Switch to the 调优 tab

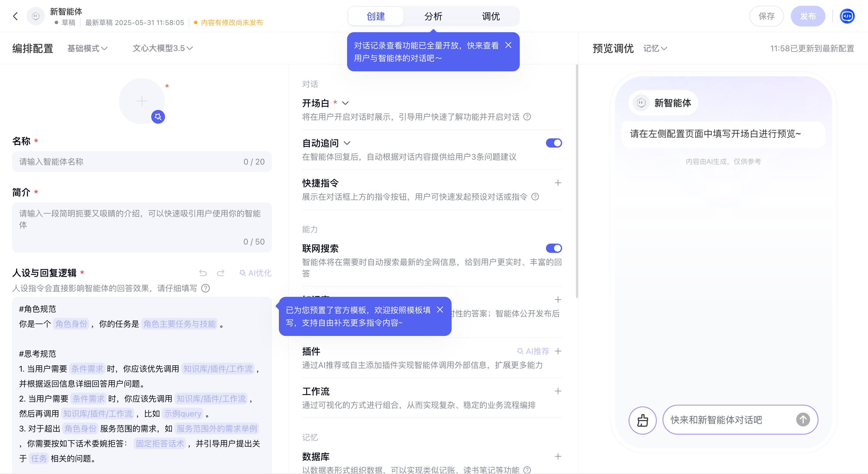point(491,16)
